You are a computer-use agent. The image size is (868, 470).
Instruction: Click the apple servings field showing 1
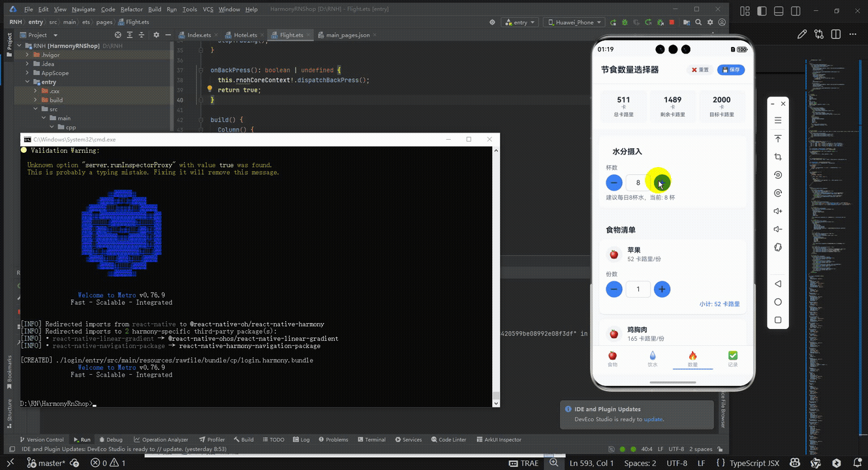(x=638, y=289)
